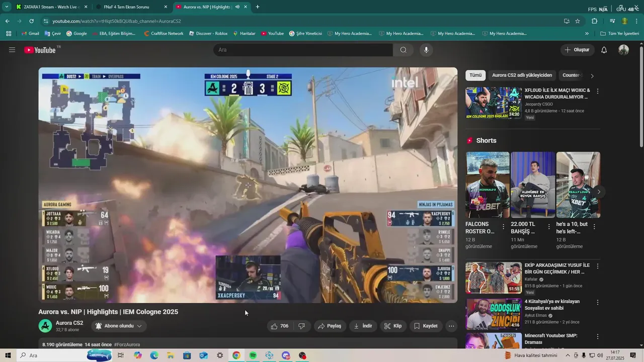The width and height of the screenshot is (644, 362).
Task: Expand the Abone olundu subscription dropdown
Action: (119, 326)
